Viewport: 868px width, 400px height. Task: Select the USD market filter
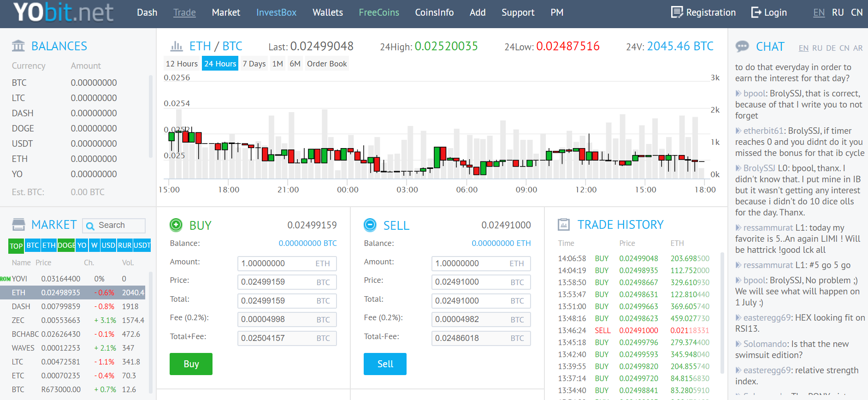click(x=108, y=245)
